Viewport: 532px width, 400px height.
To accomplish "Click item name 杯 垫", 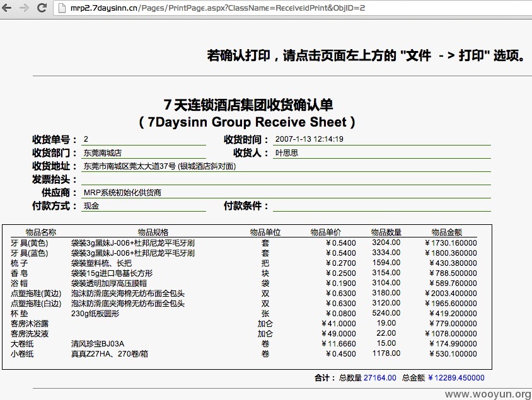I will [20, 314].
